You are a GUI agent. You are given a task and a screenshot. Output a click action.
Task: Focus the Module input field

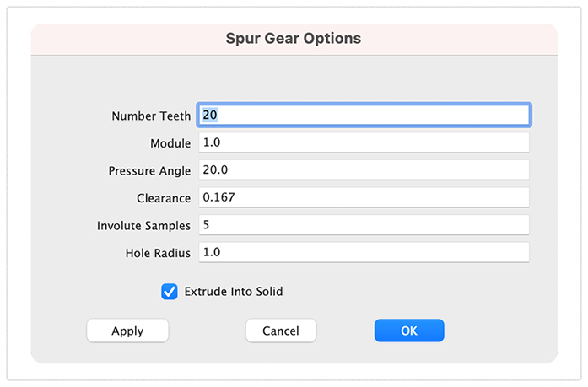pyautogui.click(x=363, y=142)
